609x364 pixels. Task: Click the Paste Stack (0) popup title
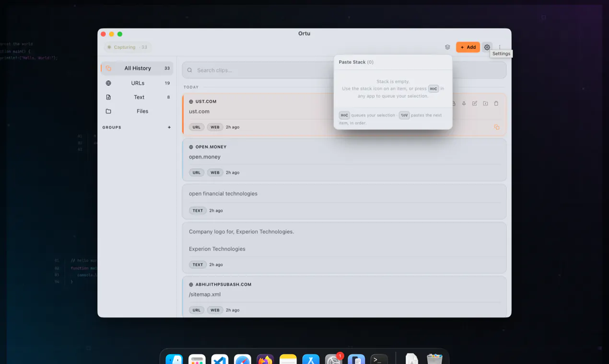pos(356,62)
